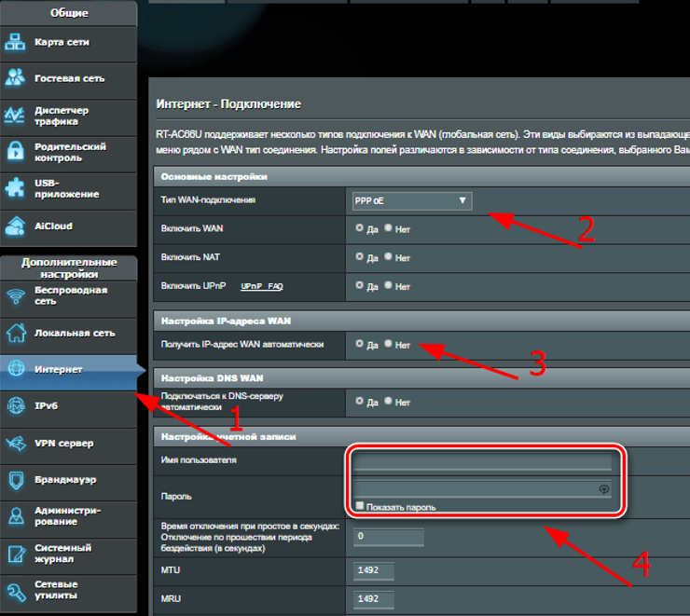Screen dimensions: 690x616
Task: Select Да for Включить NAT
Action: click(360, 256)
